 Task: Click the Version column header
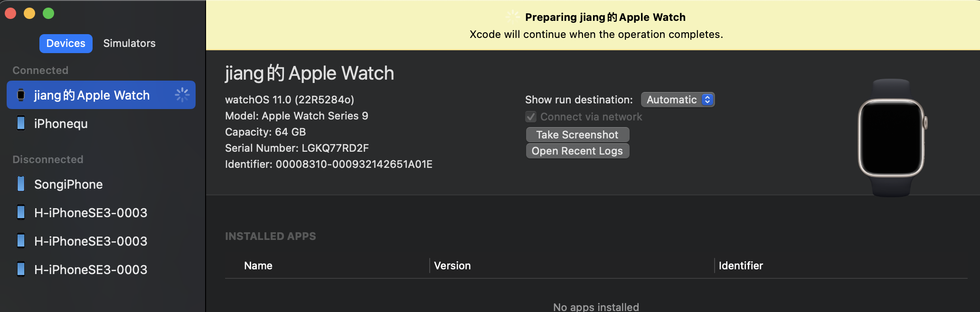(x=452, y=266)
